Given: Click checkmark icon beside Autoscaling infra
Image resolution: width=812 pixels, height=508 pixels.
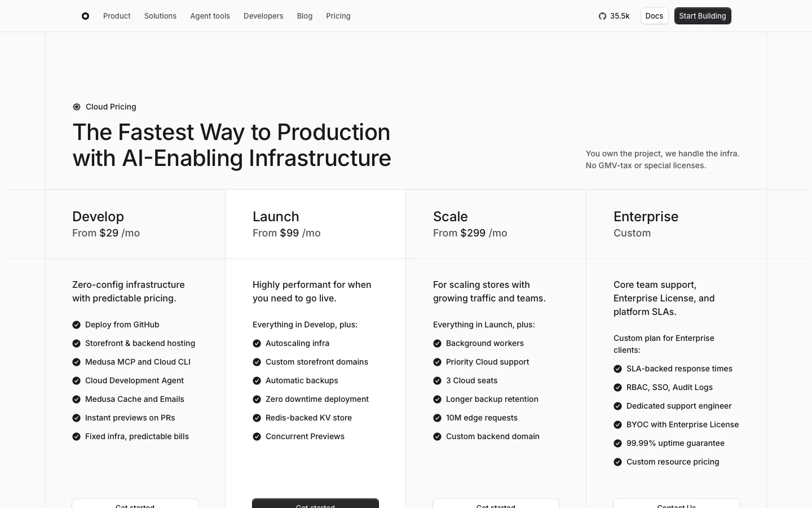Looking at the screenshot, I should [x=257, y=343].
